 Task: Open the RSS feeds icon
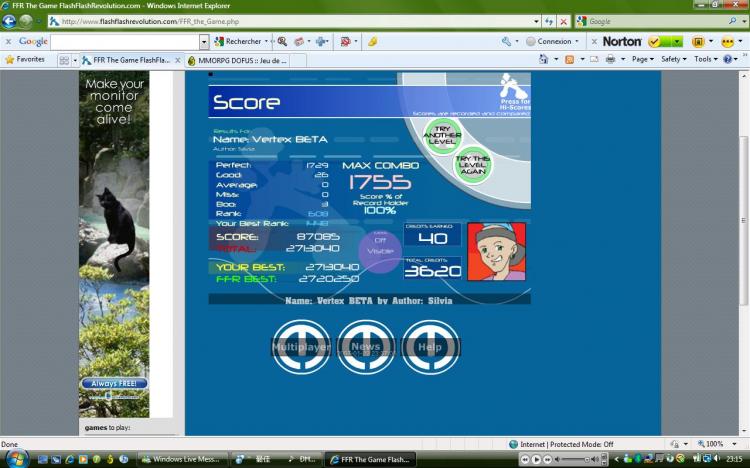click(569, 59)
